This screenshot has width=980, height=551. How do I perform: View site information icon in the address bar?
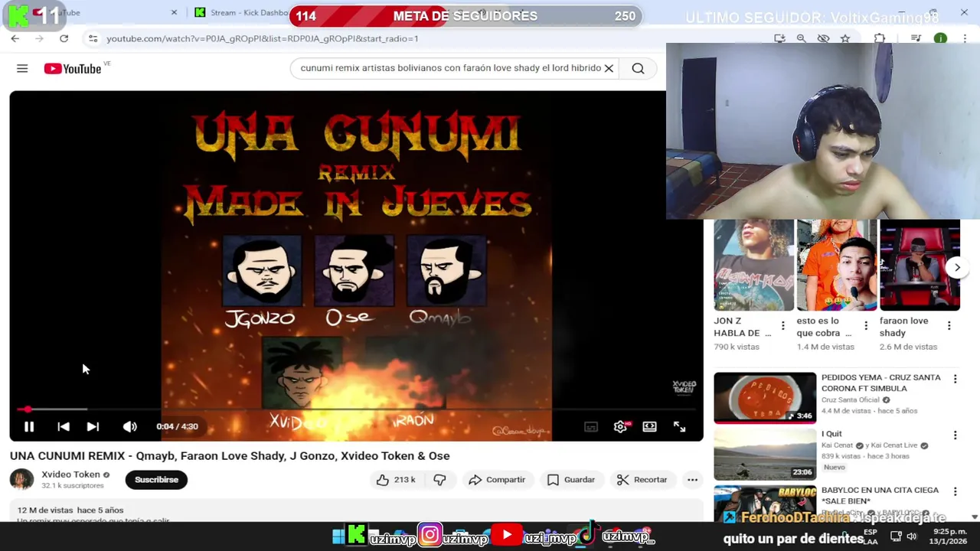click(x=93, y=38)
